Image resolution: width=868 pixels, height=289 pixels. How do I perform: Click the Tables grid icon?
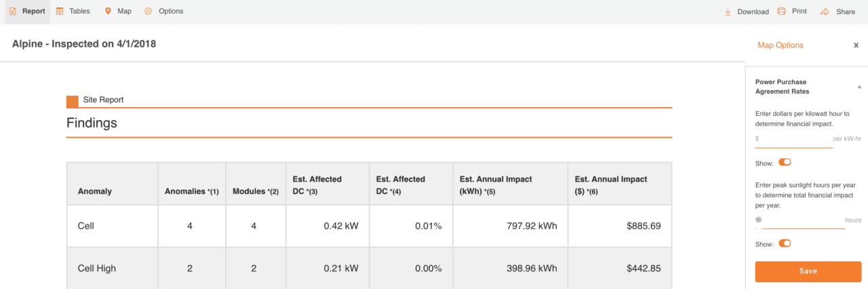(x=60, y=12)
